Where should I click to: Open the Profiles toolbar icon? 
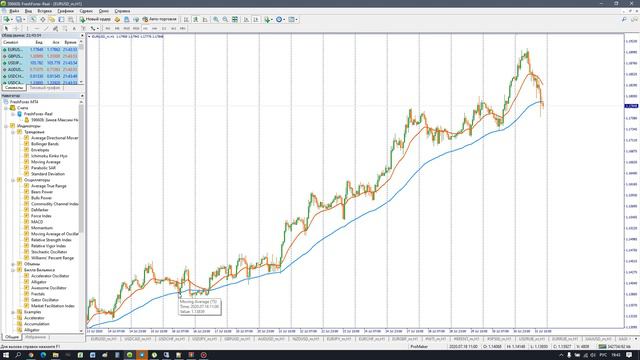click(x=19, y=19)
